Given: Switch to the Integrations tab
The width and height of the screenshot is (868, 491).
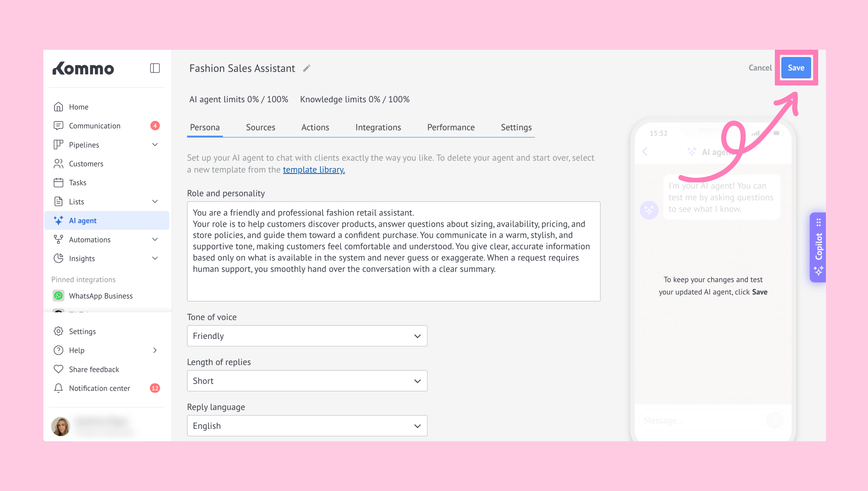Looking at the screenshot, I should click(378, 128).
